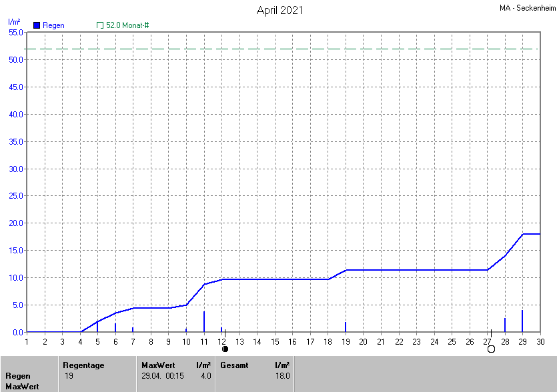Image resolution: width=557 pixels, height=392 pixels.
Task: Click the rain bar at day 28
Action: click(x=505, y=325)
